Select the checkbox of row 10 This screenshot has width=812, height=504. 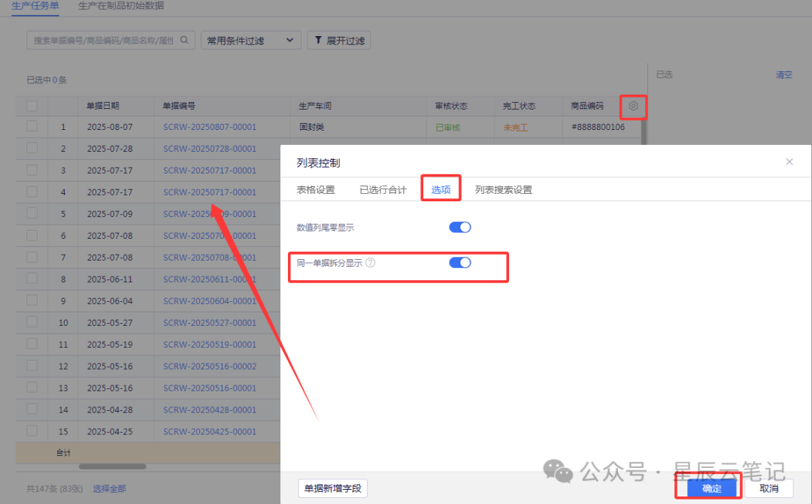click(32, 322)
